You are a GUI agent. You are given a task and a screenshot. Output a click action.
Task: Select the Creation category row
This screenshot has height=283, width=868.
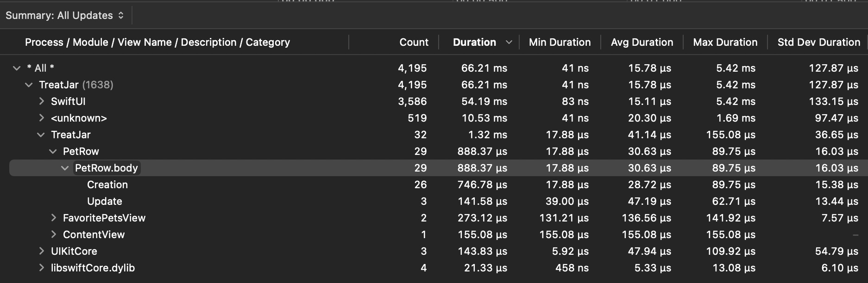107,185
